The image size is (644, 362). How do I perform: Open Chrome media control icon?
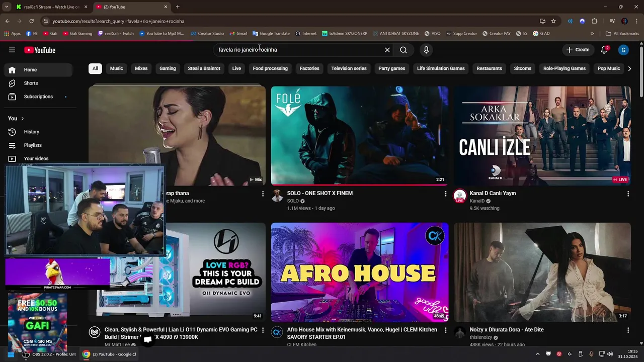click(x=612, y=21)
